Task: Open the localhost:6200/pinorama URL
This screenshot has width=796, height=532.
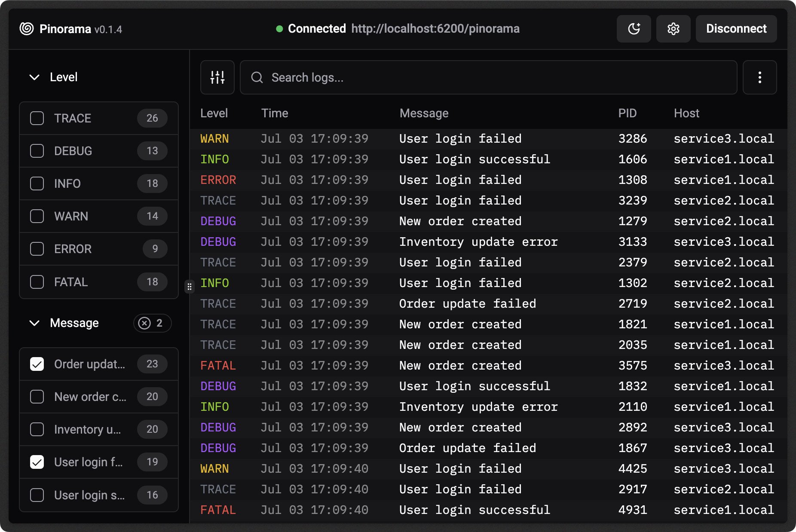Action: pos(435,29)
